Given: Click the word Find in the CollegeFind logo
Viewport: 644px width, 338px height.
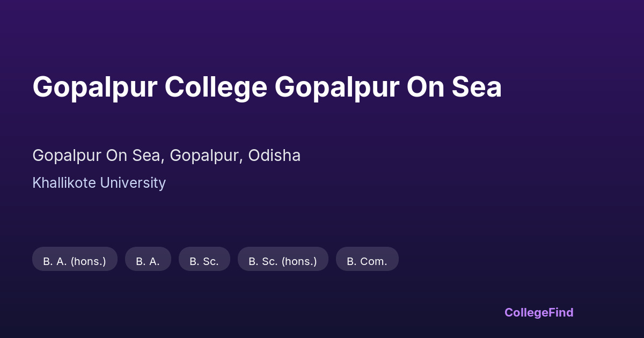Looking at the screenshot, I should pos(561,312).
